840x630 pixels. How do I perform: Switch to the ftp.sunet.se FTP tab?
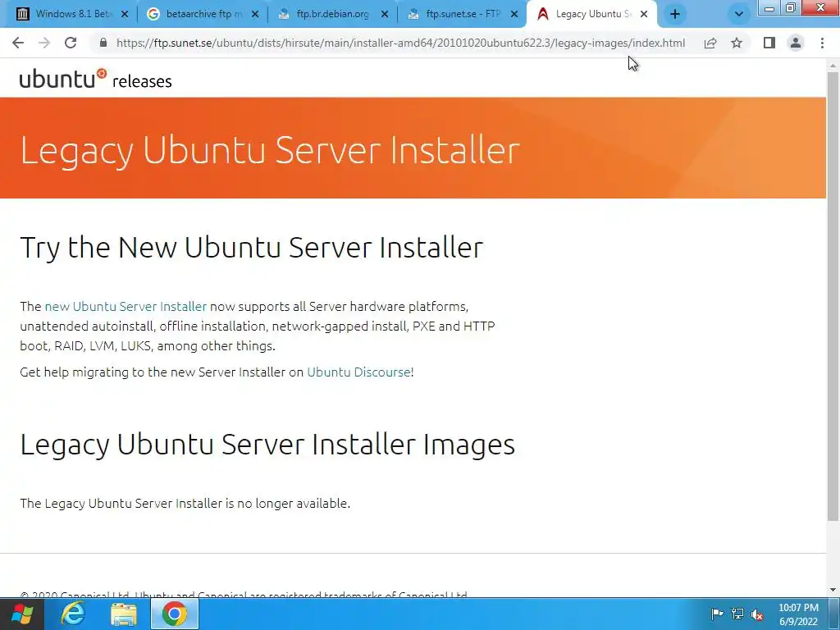(462, 14)
